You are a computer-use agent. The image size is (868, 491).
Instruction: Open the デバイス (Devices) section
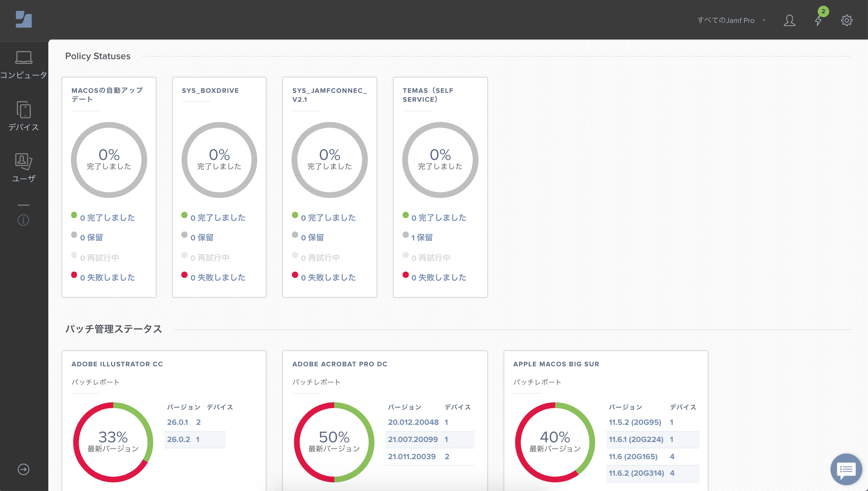pos(24,116)
